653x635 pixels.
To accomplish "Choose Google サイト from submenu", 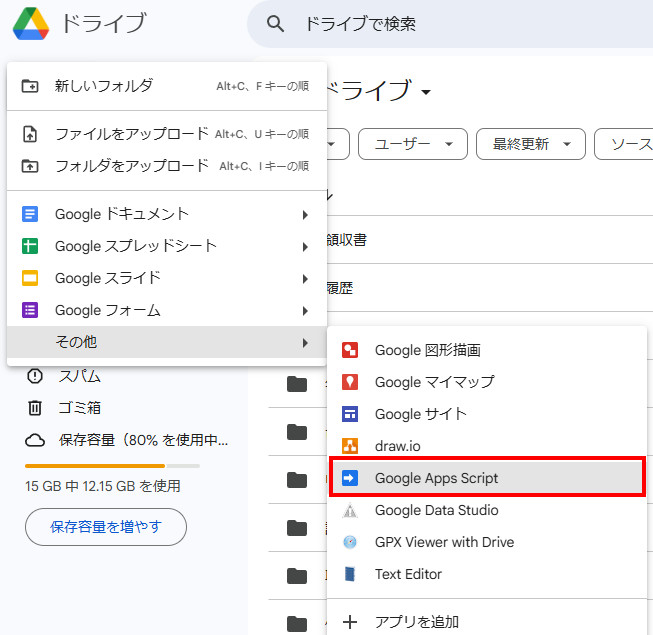I will [487, 414].
